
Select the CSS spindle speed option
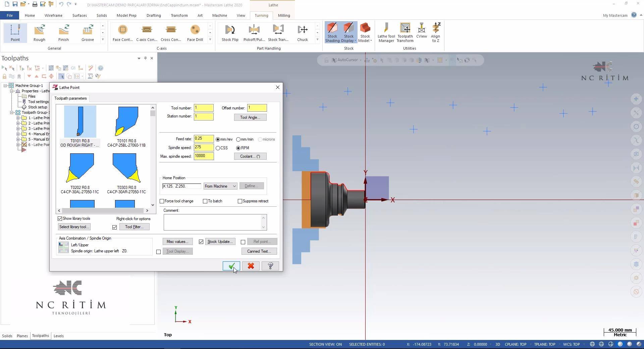(x=218, y=148)
